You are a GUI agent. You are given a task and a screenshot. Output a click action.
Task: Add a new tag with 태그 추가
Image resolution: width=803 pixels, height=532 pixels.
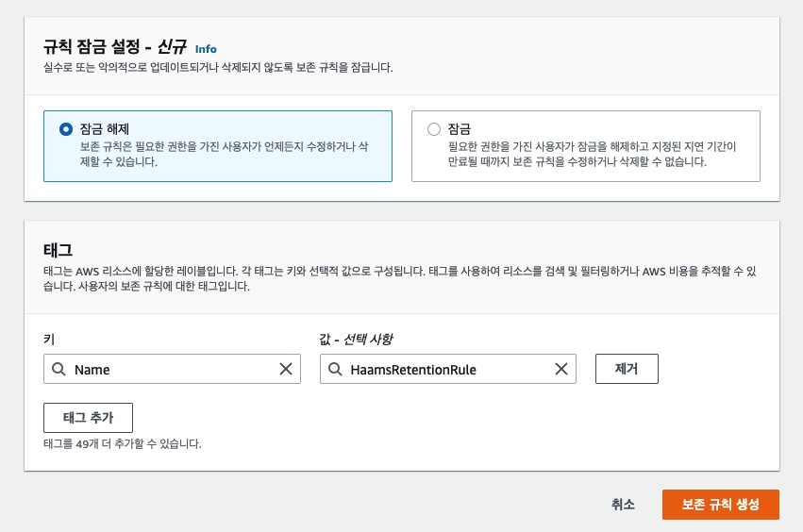click(88, 418)
